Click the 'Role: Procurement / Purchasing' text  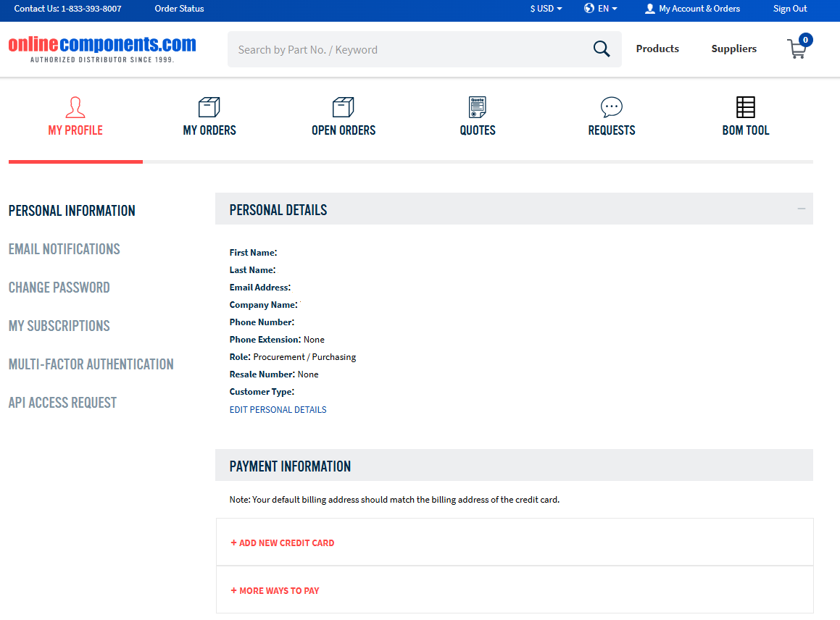point(293,356)
